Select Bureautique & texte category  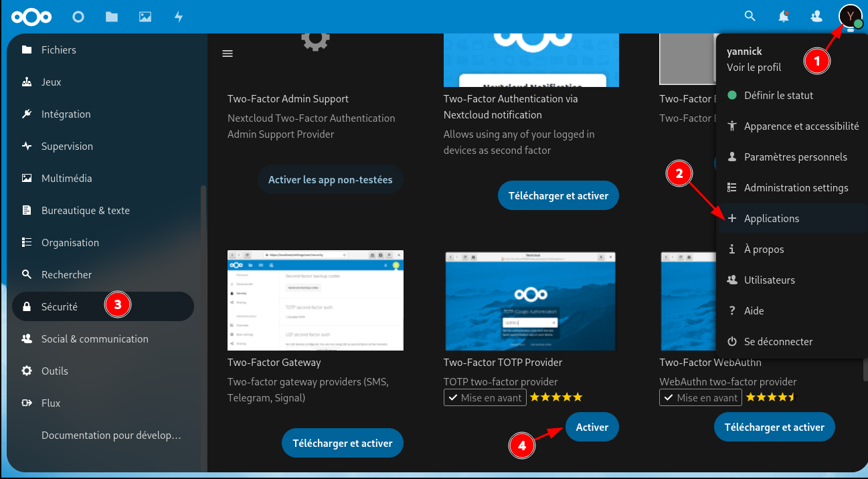[x=85, y=211]
